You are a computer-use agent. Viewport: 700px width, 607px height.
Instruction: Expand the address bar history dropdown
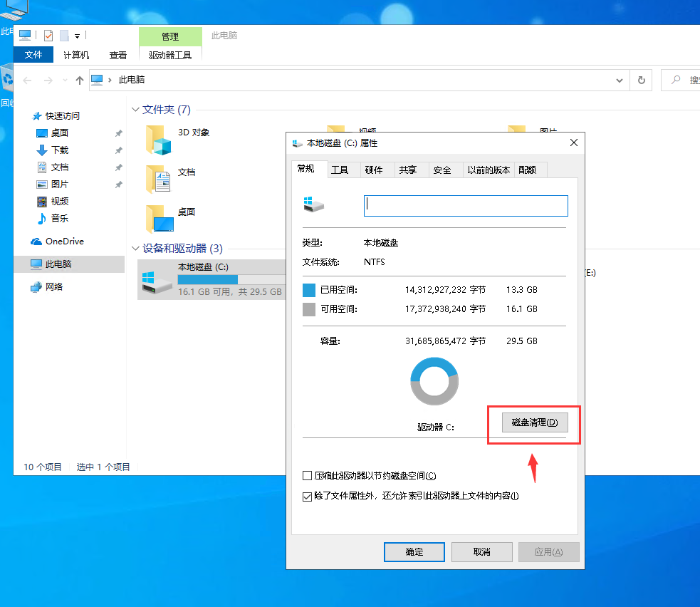[x=620, y=81]
